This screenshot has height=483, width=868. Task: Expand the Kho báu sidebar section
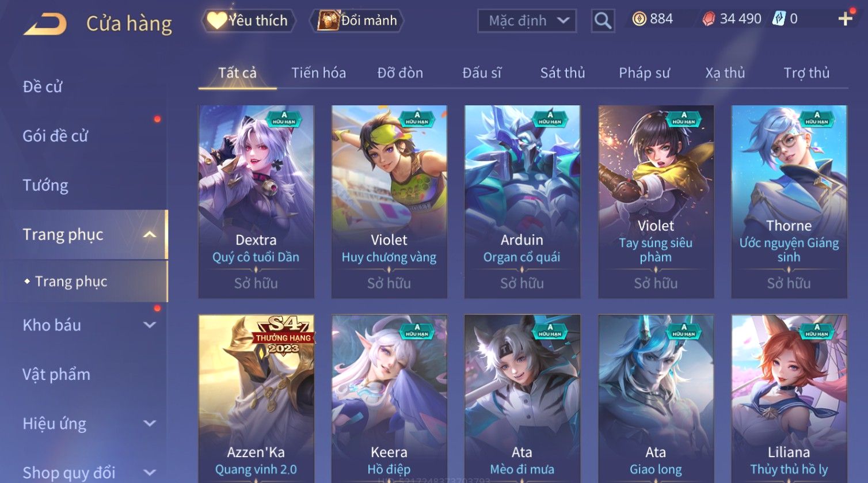click(150, 325)
